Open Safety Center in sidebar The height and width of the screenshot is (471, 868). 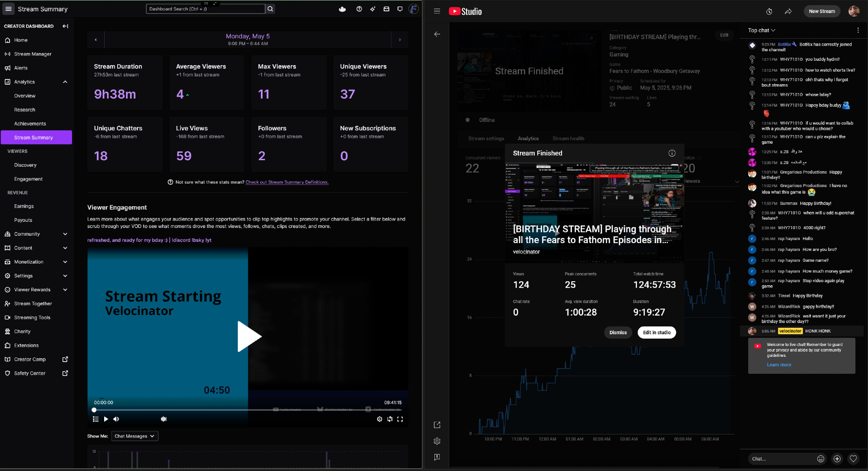pyautogui.click(x=36, y=373)
